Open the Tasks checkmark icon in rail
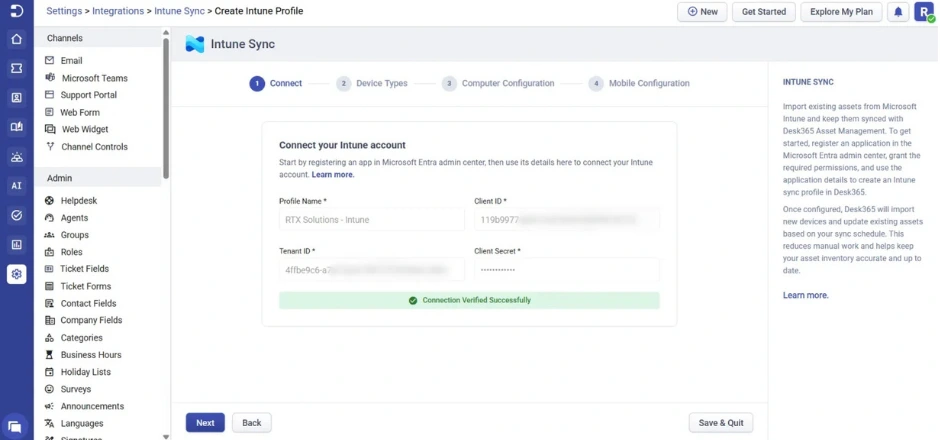This screenshot has height=440, width=940. click(x=17, y=215)
